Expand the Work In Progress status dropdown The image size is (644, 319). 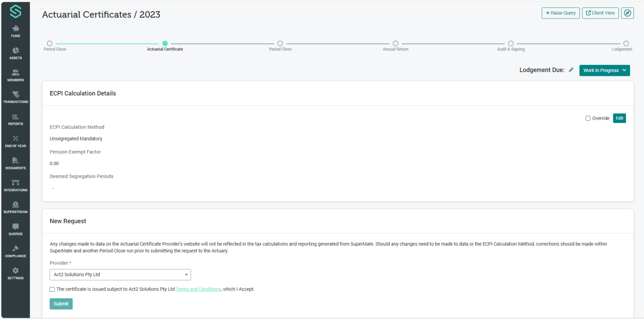pyautogui.click(x=604, y=70)
